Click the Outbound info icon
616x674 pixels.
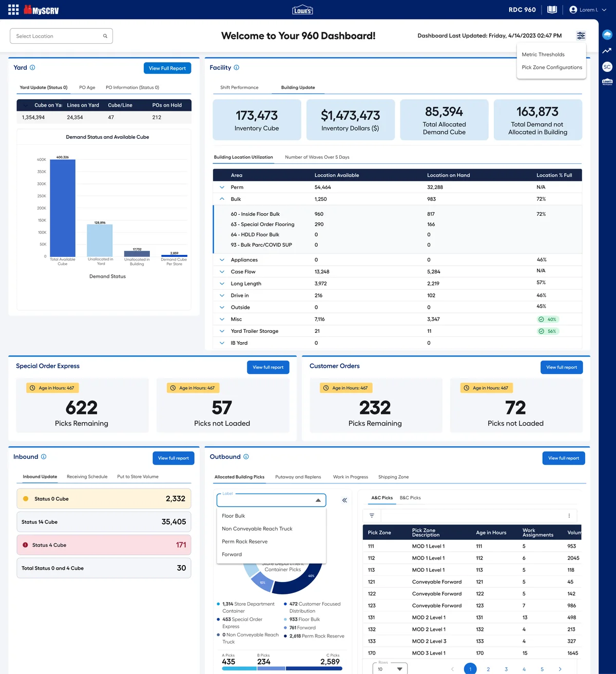[246, 457]
